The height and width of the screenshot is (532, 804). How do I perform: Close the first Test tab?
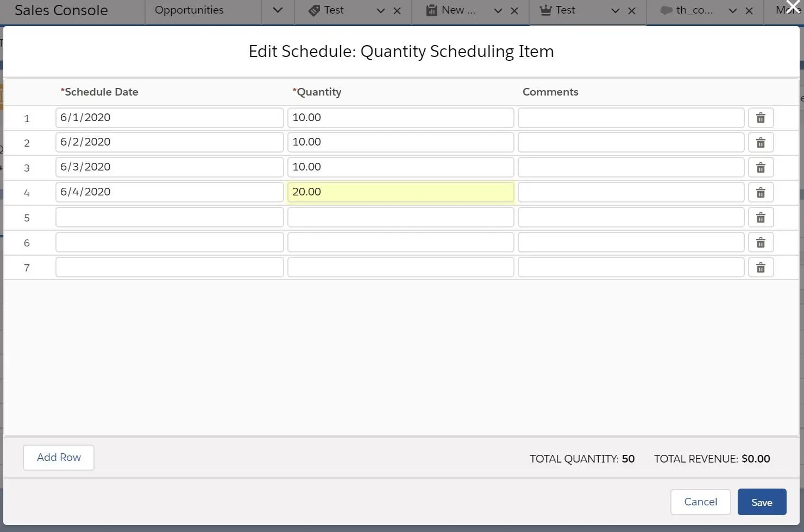(x=397, y=11)
